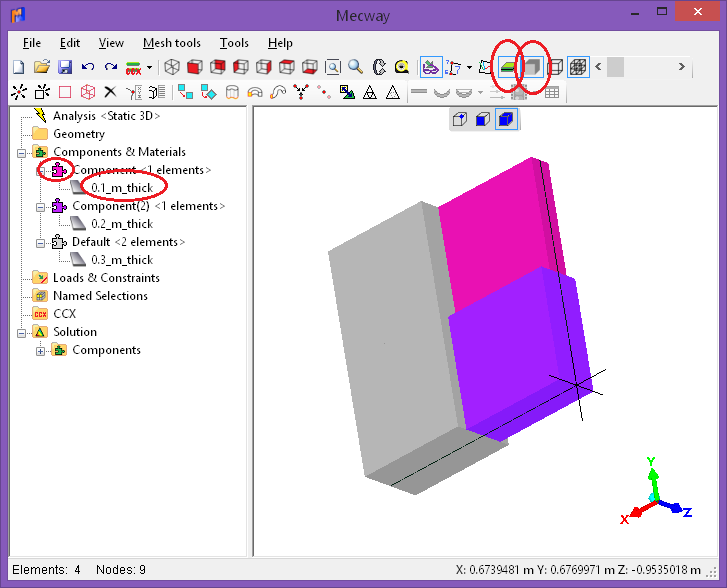Select the CCX tree item
The width and height of the screenshot is (727, 588).
click(x=64, y=314)
